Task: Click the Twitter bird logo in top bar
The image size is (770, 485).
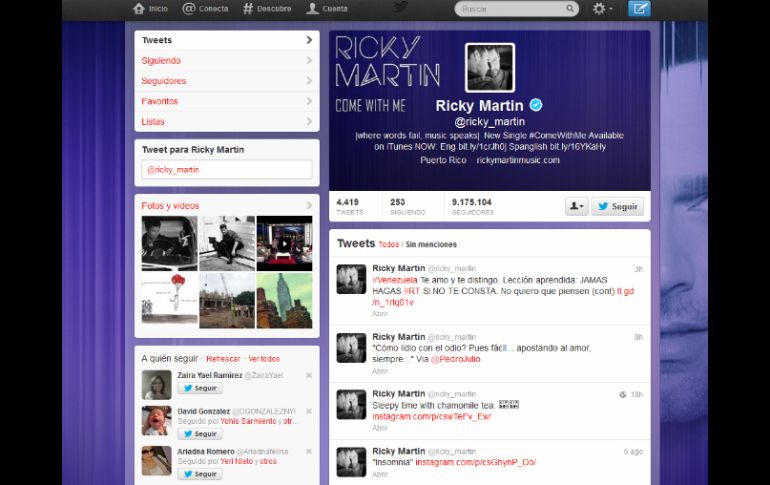Action: click(400, 8)
